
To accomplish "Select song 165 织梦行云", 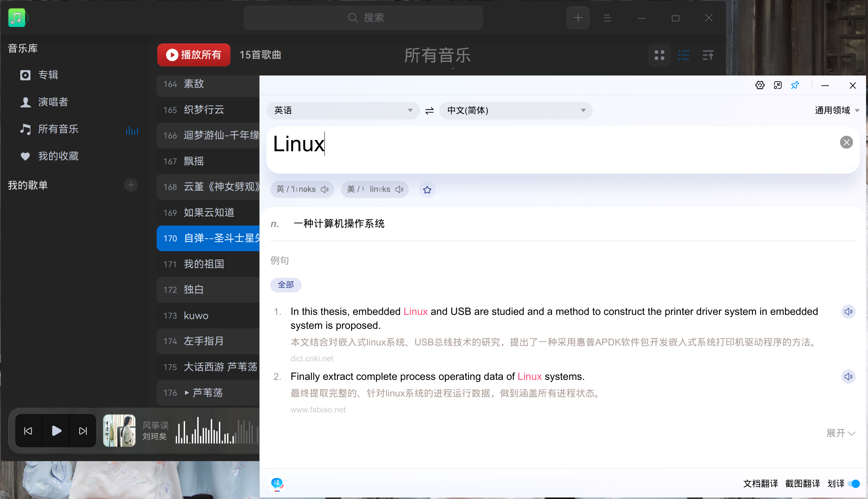I will (208, 110).
